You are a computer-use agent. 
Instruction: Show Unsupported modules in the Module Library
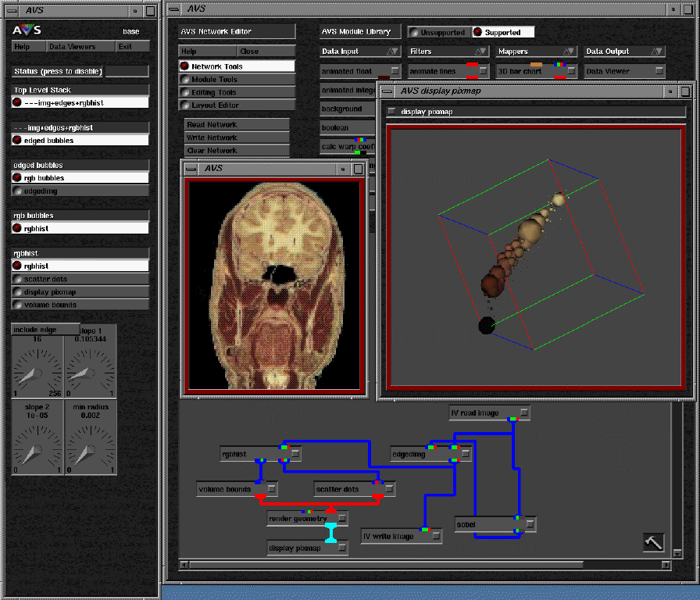pyautogui.click(x=439, y=32)
